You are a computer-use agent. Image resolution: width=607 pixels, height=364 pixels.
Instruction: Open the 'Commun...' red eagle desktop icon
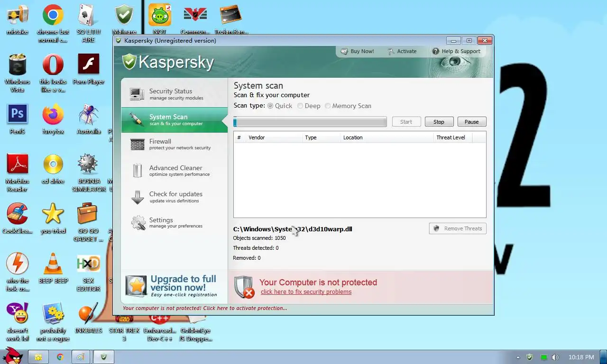[x=195, y=20]
